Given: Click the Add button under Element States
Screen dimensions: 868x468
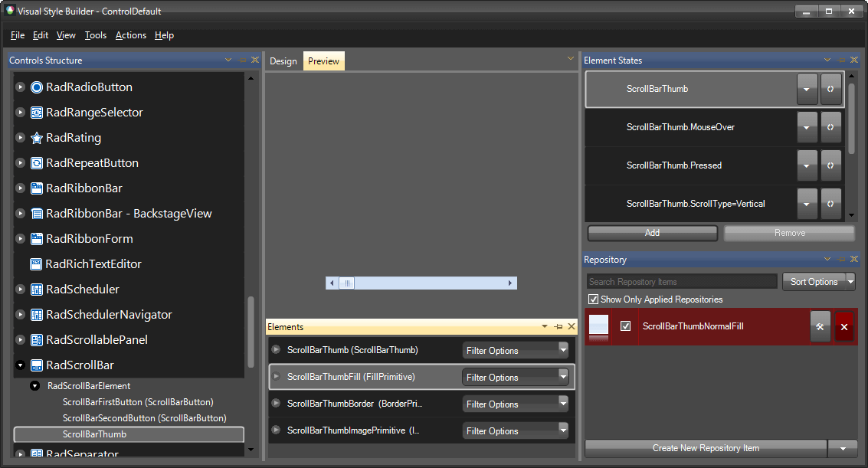Looking at the screenshot, I should click(652, 233).
